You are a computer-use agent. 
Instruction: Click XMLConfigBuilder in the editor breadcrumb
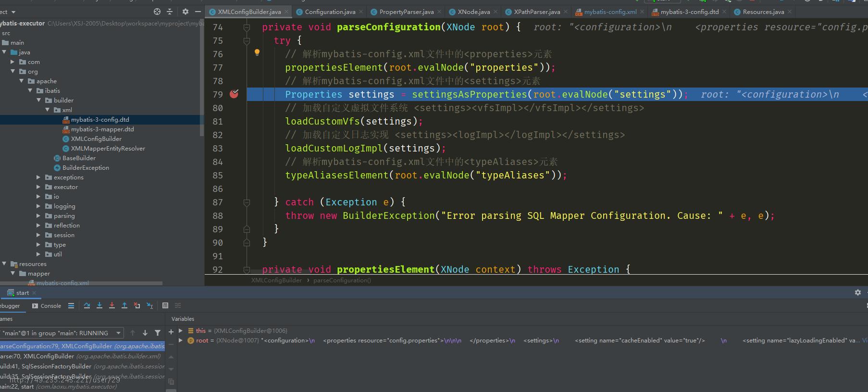coord(276,280)
